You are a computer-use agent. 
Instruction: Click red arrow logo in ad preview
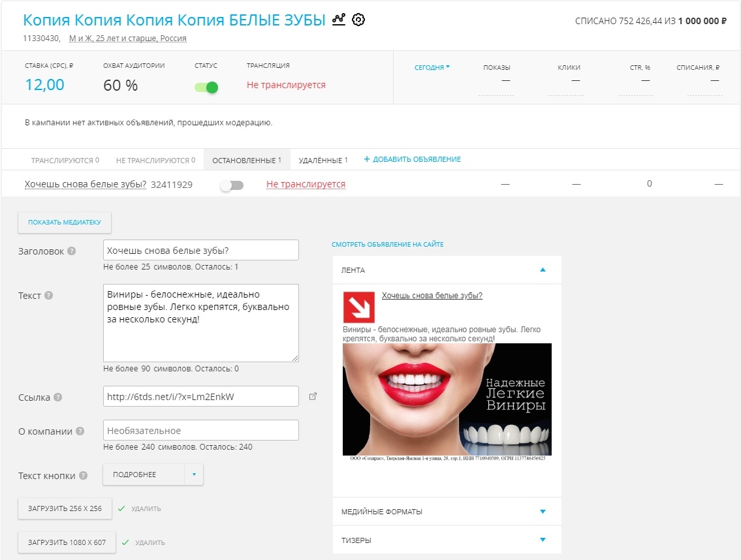(358, 307)
